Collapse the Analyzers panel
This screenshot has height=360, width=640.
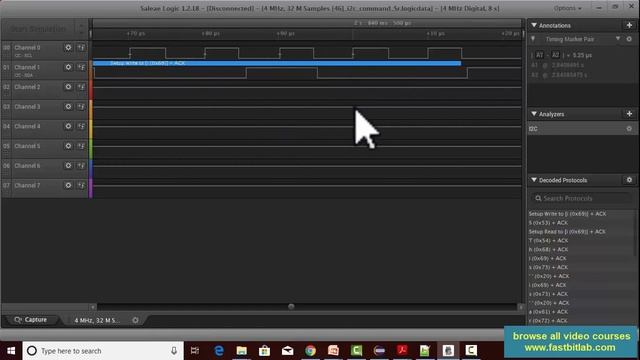(534, 114)
